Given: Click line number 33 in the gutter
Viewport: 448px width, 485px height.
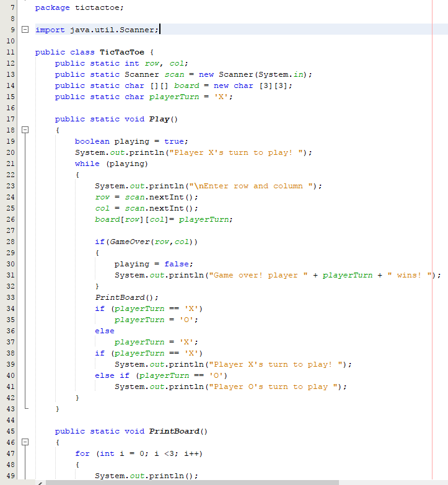Looking at the screenshot, I should click(x=11, y=297).
